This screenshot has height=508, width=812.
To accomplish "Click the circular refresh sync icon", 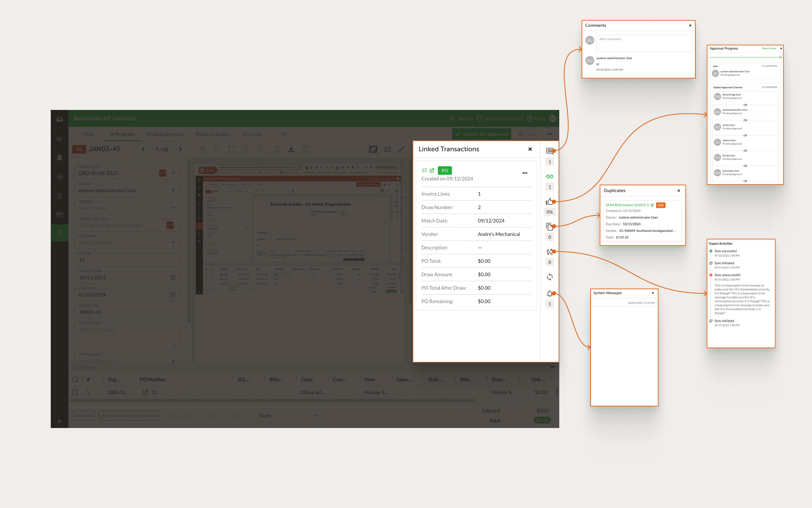I will [x=549, y=277].
